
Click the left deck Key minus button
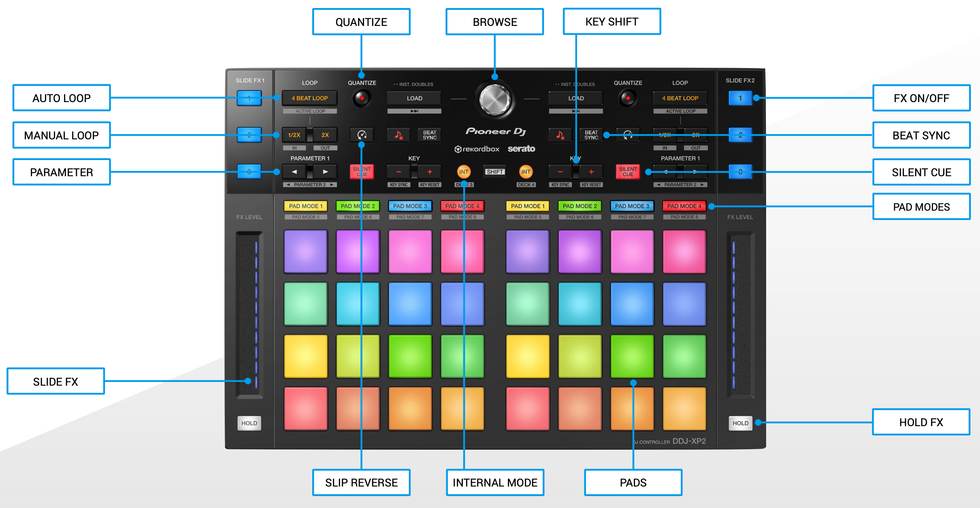click(398, 172)
